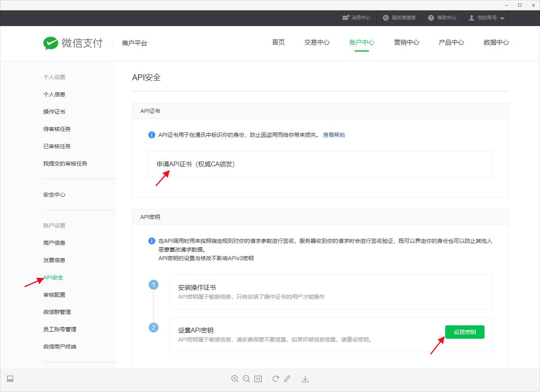This screenshot has height=392, width=540.
Task: Expand the 我的账号 dropdown arrow
Action: [502, 18]
